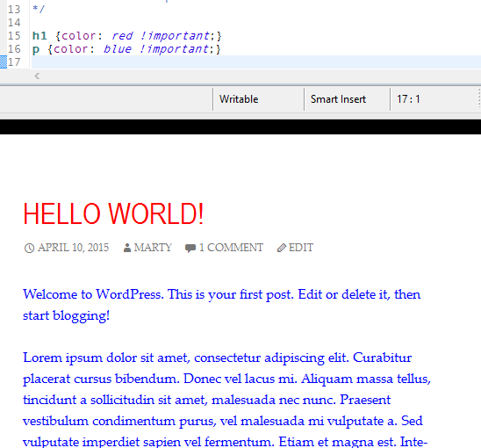Open the APRIL 10, 2015 date link
This screenshot has width=481, height=448.
[x=74, y=248]
